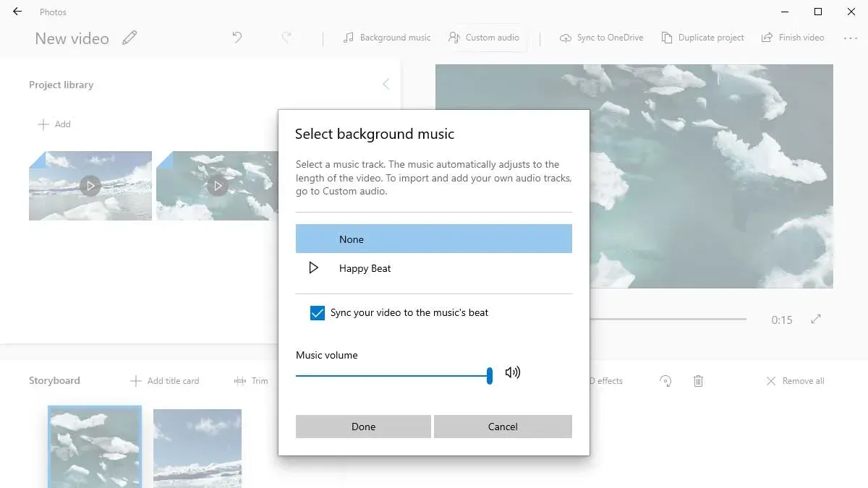Preview the Happy Beat track
The width and height of the screenshot is (868, 488).
(313, 268)
